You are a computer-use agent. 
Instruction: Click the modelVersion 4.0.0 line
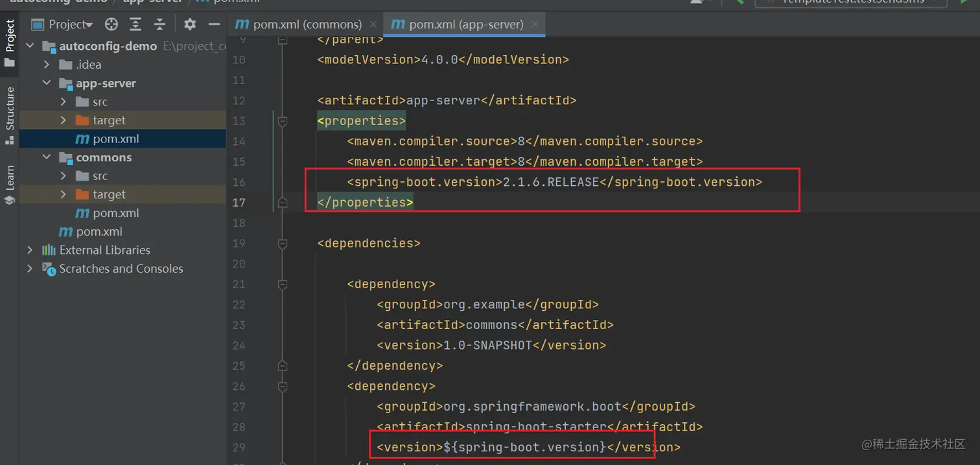click(x=443, y=60)
